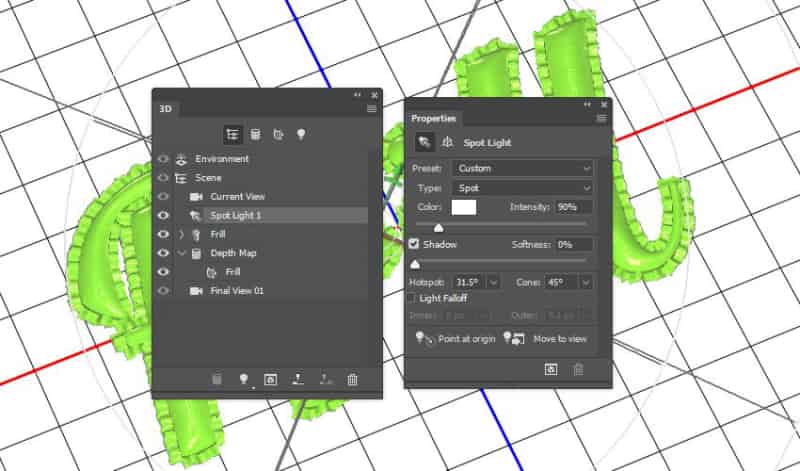Click Start Print icon in 3D panel
This screenshot has height=471, width=800.
point(297,379)
